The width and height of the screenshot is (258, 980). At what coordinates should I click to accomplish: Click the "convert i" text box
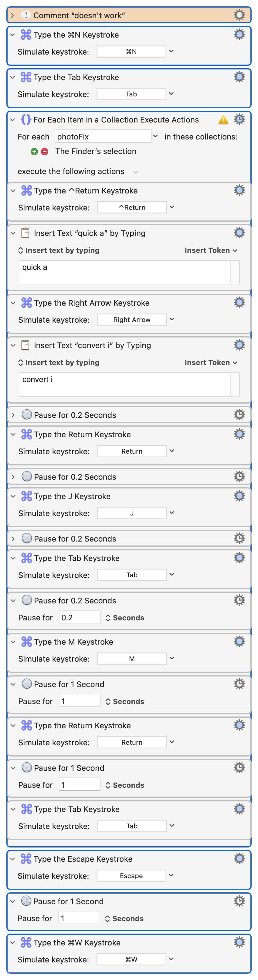[x=125, y=384]
